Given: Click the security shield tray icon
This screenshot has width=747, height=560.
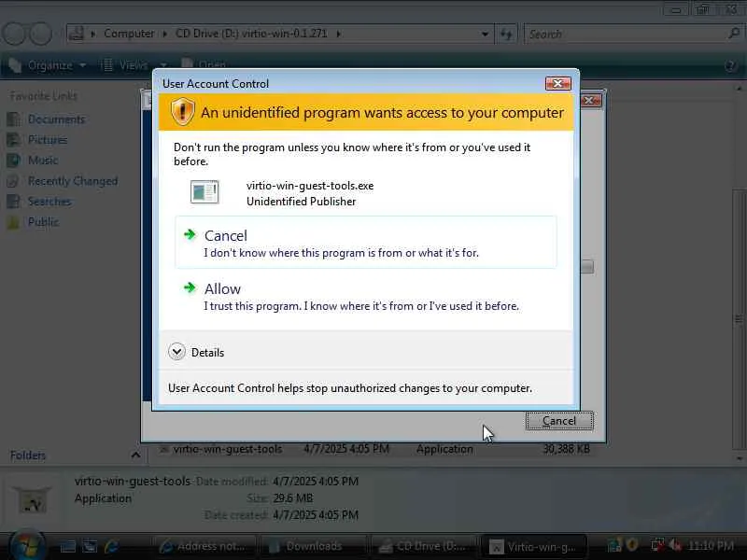Looking at the screenshot, I should tap(632, 545).
